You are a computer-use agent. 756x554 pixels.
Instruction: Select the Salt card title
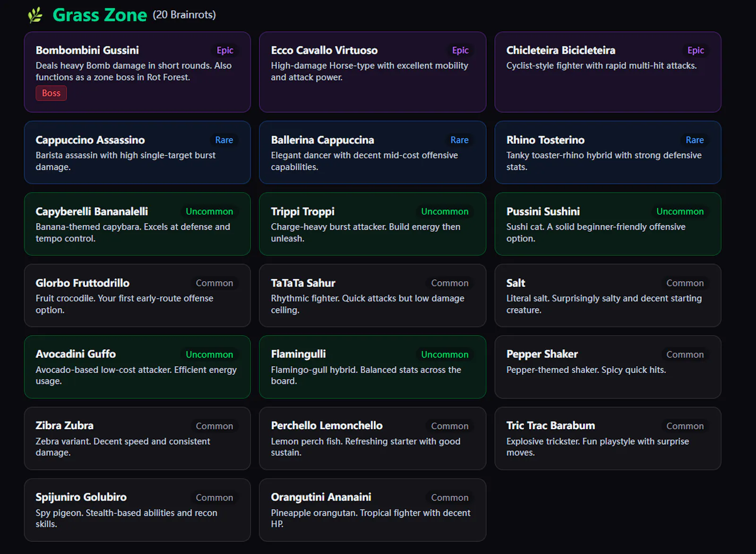pyautogui.click(x=515, y=283)
